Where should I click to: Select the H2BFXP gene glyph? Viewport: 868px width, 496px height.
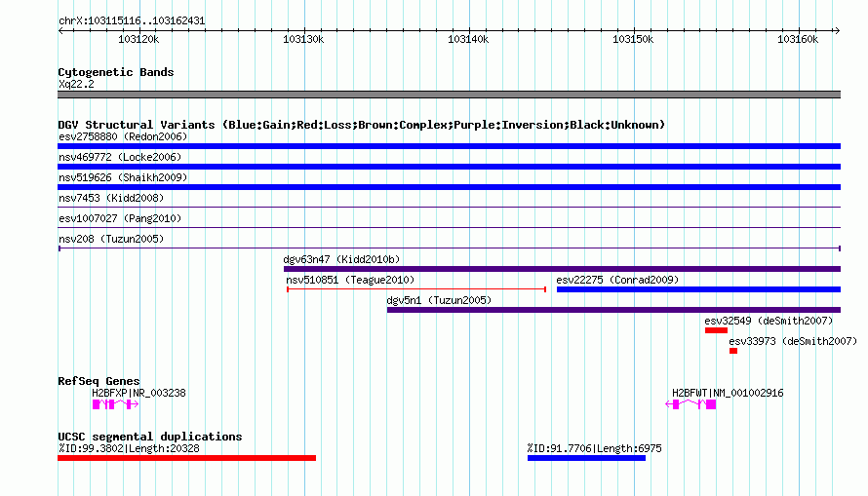pyautogui.click(x=115, y=404)
